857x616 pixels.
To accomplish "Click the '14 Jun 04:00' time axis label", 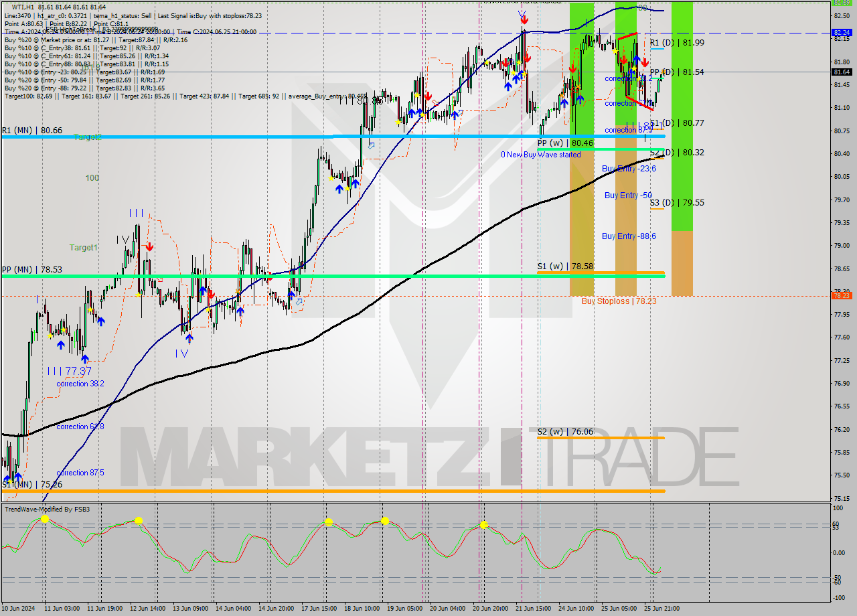I will [234, 609].
